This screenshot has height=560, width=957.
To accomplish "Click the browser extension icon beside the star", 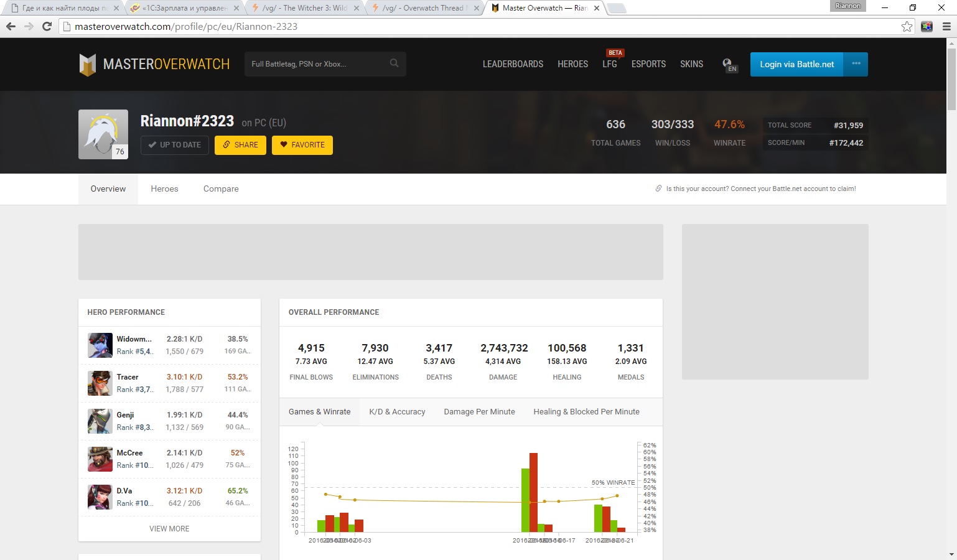I will (x=927, y=26).
